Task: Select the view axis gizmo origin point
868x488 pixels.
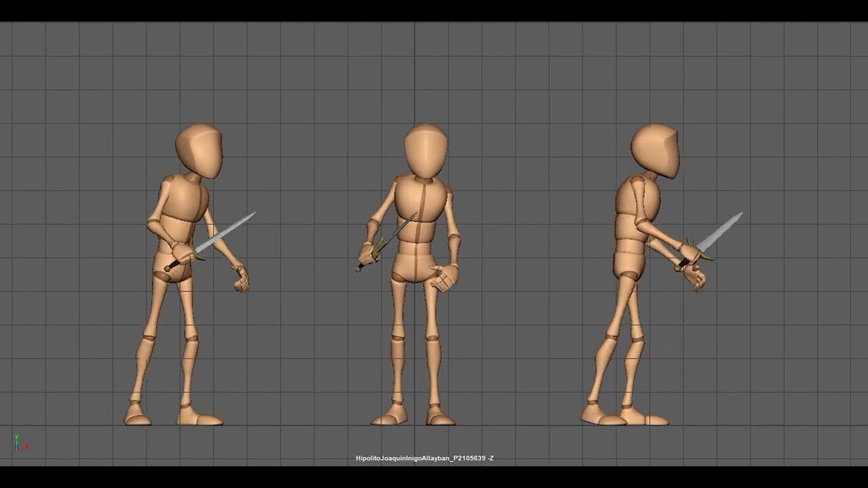Action: click(x=16, y=448)
